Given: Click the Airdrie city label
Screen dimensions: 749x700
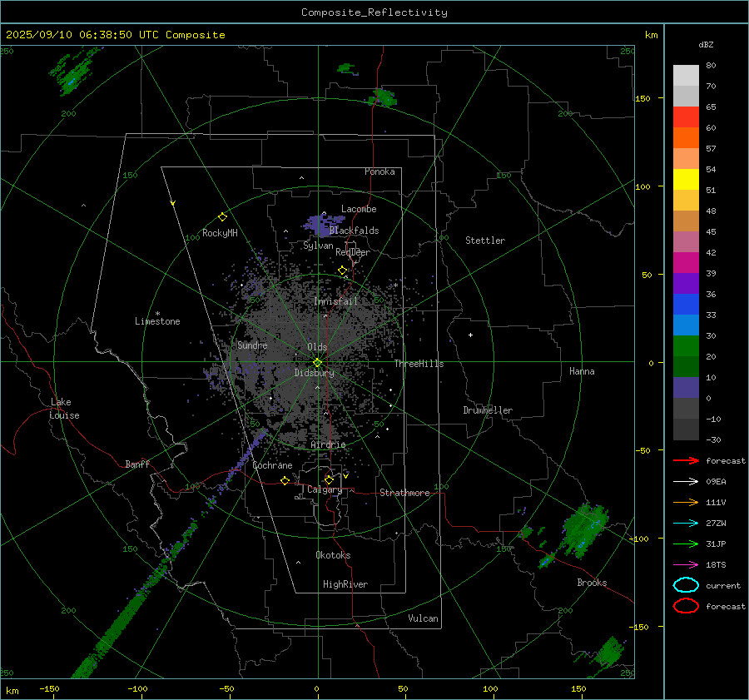Looking at the screenshot, I should (x=328, y=444).
